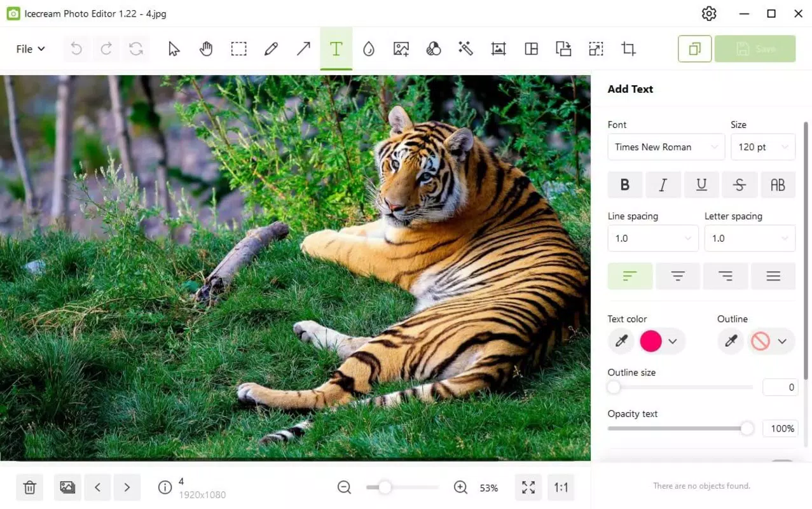Open the Collage layout icon
Viewport: 812px width, 509px height.
pos(531,49)
